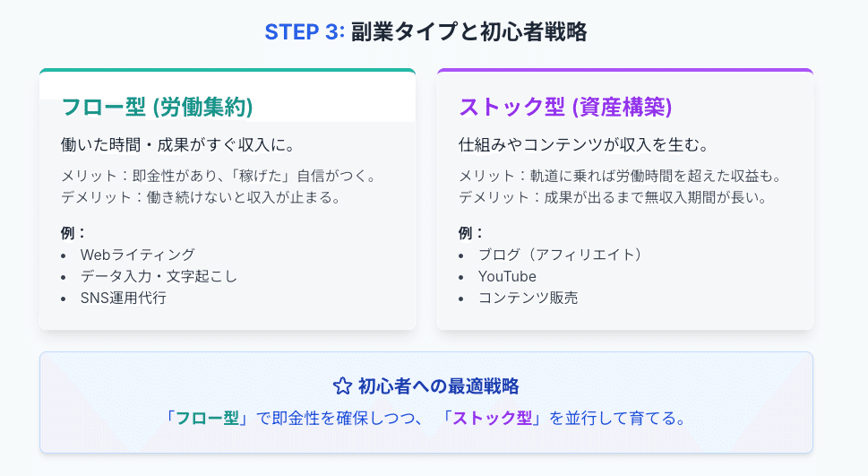Viewport: 868px width, 476px height.
Task: Click the ブログ（アフィリエイト） list item
Action: point(561,255)
